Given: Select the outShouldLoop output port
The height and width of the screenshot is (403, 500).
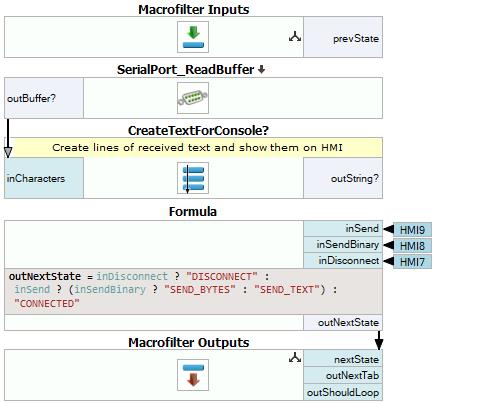Looking at the screenshot, I should [x=343, y=392].
